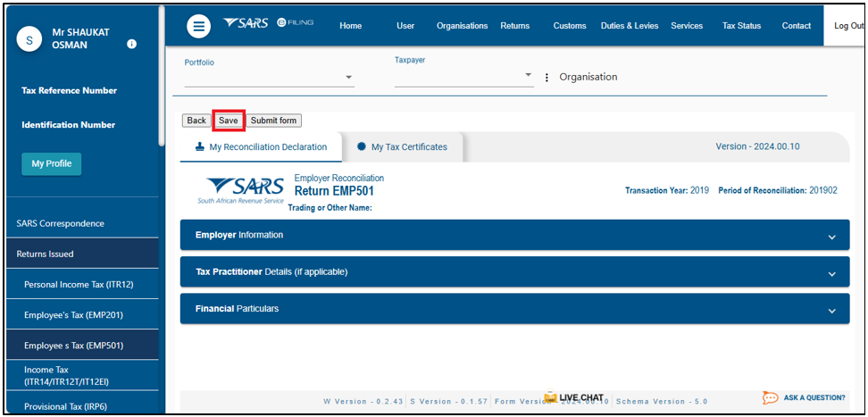Screen dimensions: 868x417
Task: Click the Submit form button
Action: click(273, 121)
